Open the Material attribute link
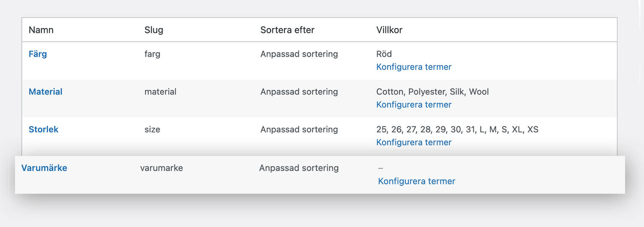Viewport: 644px width, 227px height. click(x=46, y=92)
